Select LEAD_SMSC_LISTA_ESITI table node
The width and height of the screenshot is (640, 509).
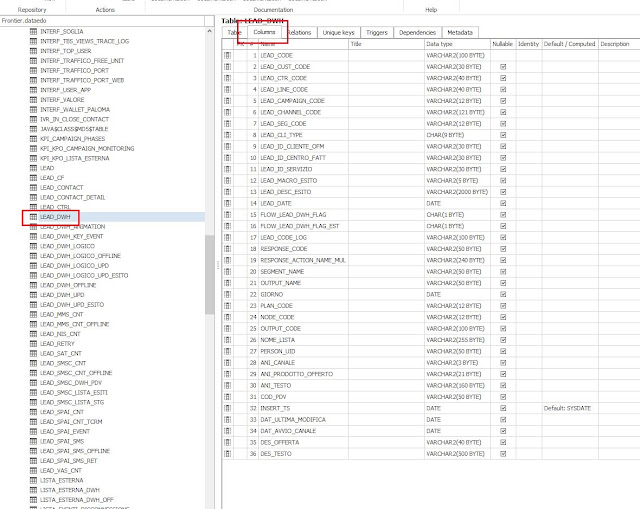click(x=73, y=392)
